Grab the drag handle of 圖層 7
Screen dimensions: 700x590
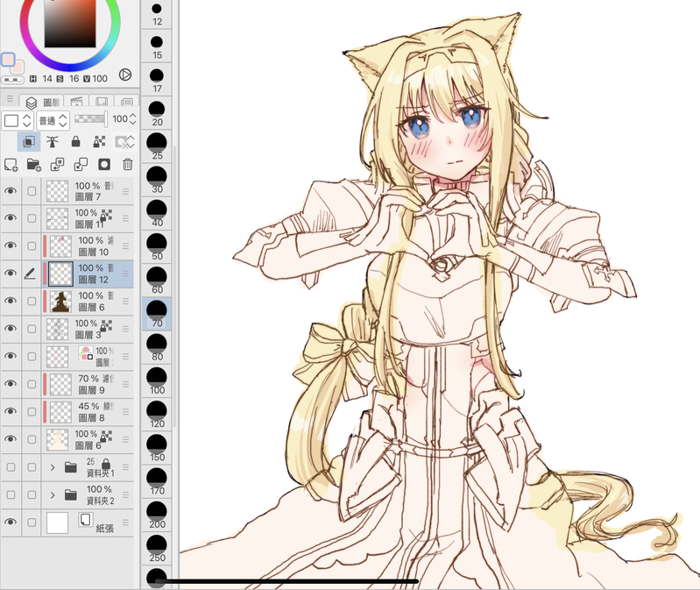126,191
